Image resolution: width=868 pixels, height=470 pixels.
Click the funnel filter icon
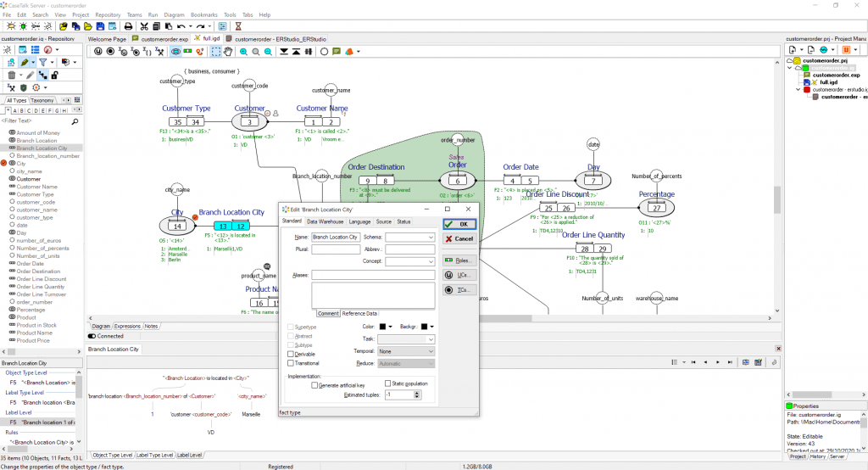pos(42,62)
